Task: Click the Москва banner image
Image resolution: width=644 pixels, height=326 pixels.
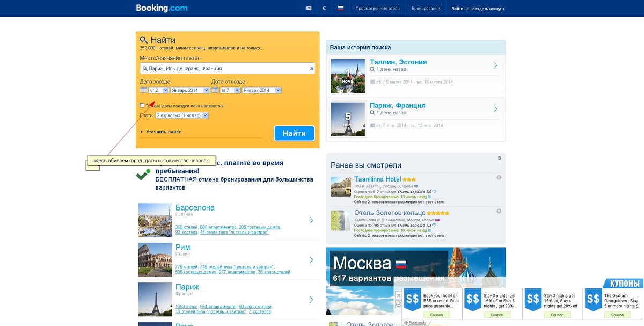Action: (x=416, y=280)
